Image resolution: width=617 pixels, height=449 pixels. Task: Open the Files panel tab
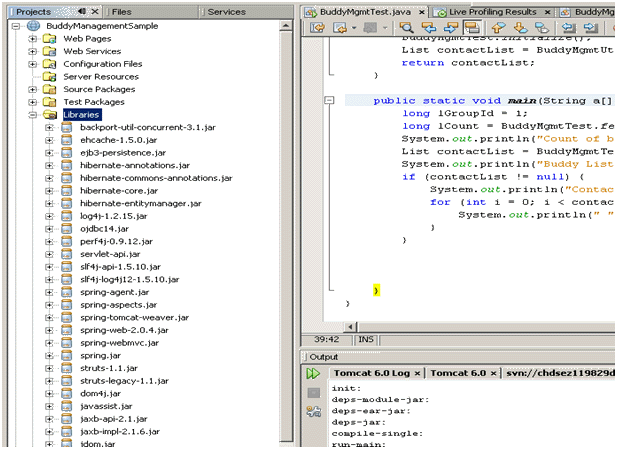pos(122,12)
